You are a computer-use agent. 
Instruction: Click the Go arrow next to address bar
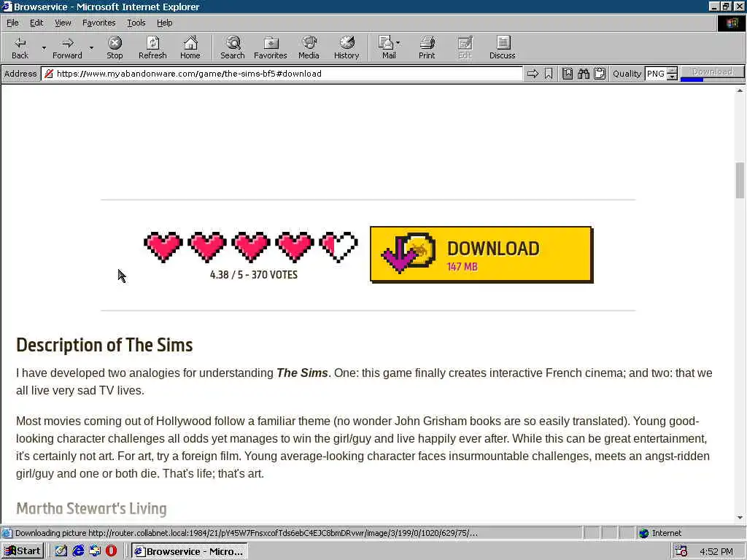pos(533,74)
